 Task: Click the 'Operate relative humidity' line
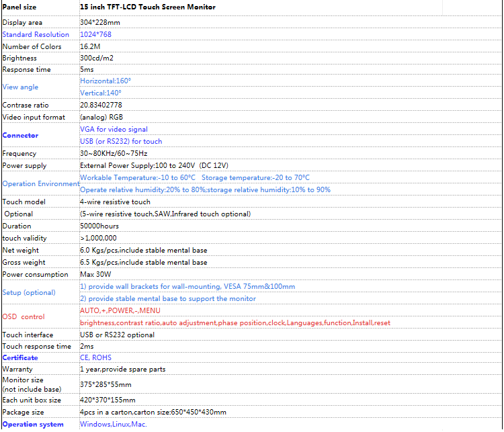coord(205,190)
